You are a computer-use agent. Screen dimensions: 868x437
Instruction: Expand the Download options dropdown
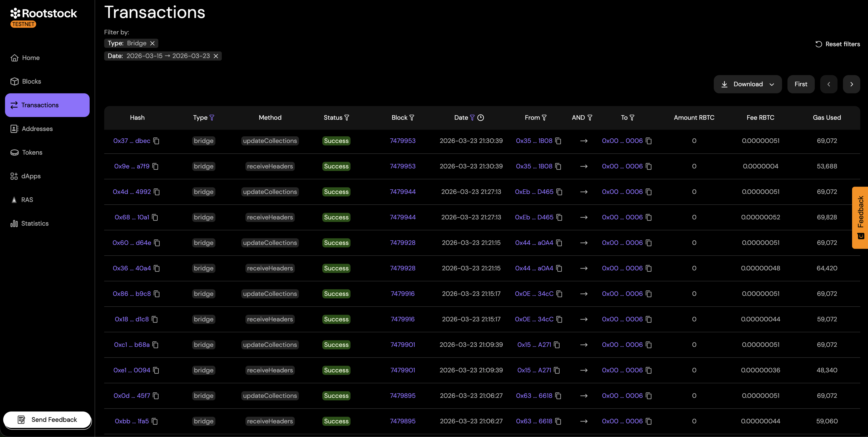[x=772, y=84]
